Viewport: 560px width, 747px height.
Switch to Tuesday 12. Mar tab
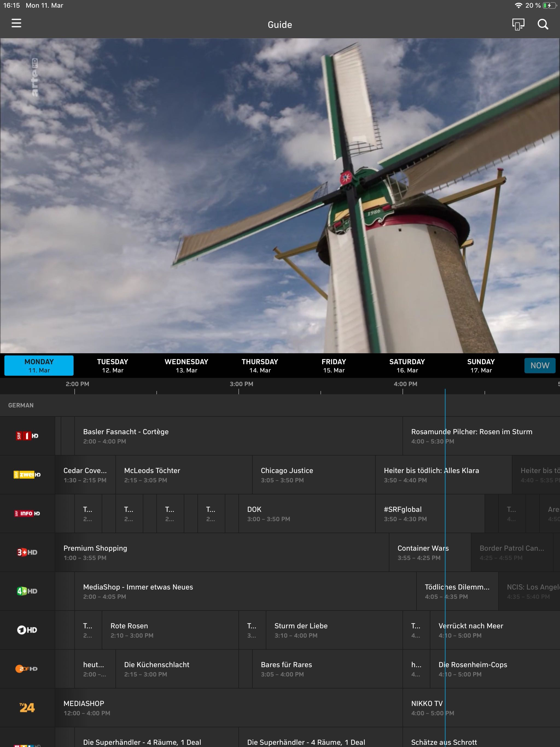tap(112, 365)
